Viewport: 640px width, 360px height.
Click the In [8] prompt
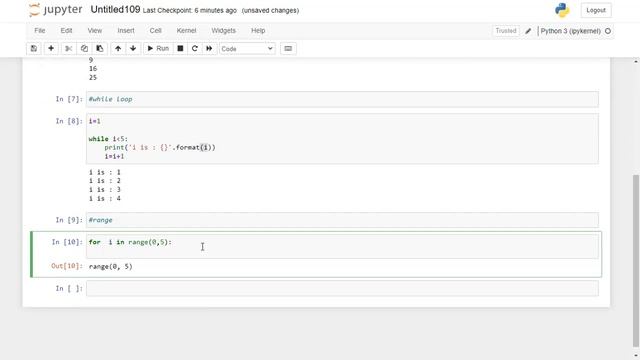pyautogui.click(x=69, y=121)
